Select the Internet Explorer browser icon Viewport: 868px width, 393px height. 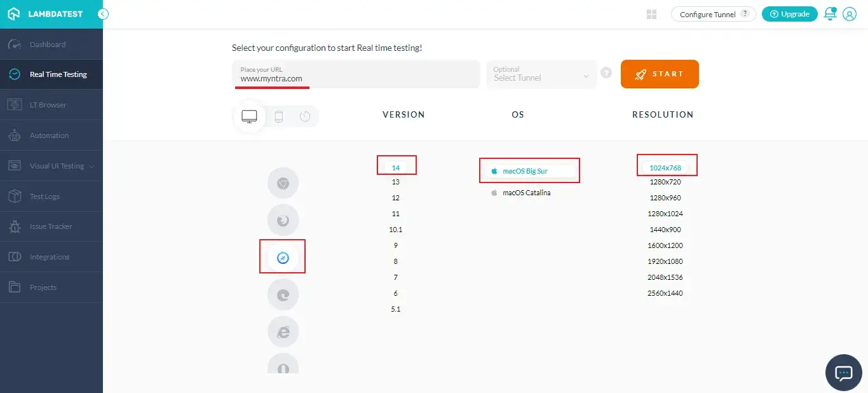283,331
